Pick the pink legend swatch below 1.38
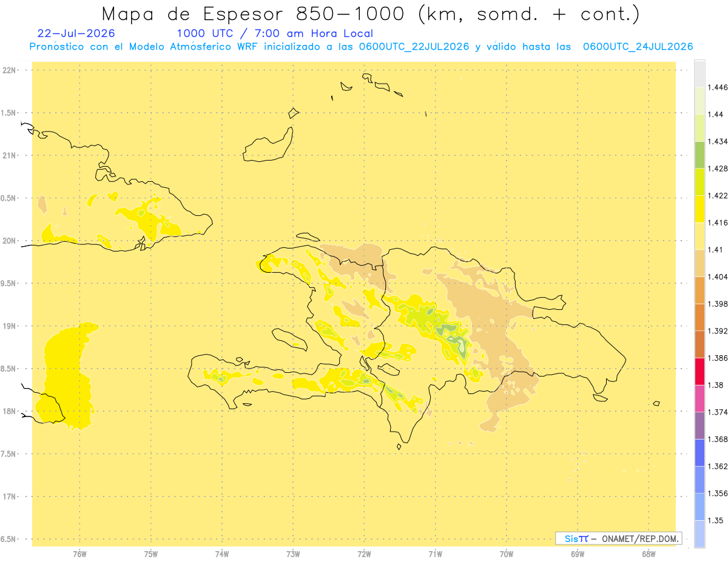 tap(699, 398)
